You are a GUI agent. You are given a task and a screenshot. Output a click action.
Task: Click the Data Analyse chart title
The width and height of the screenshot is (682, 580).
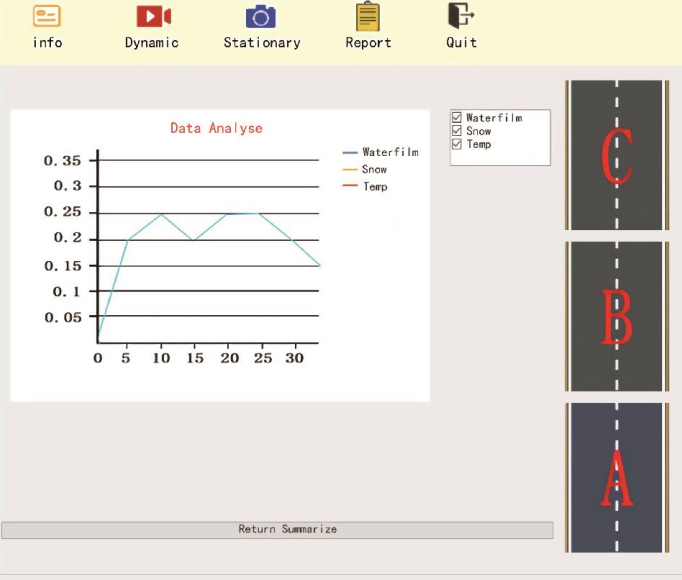[216, 128]
